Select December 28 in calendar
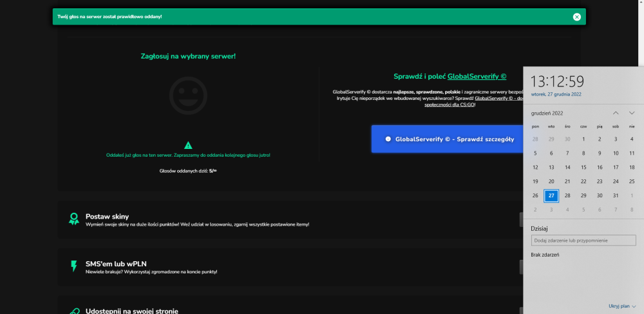 pyautogui.click(x=567, y=195)
